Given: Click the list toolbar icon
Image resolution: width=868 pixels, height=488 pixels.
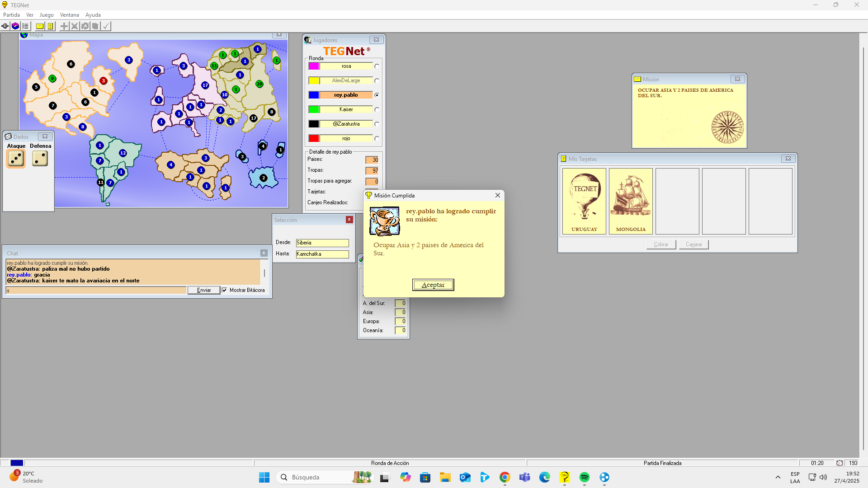Looking at the screenshot, I should click(x=25, y=26).
